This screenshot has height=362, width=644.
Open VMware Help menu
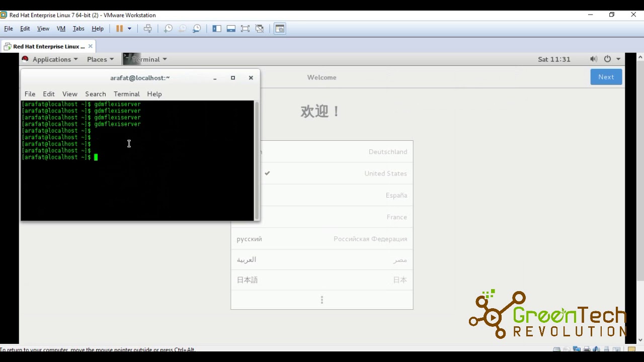pyautogui.click(x=98, y=29)
